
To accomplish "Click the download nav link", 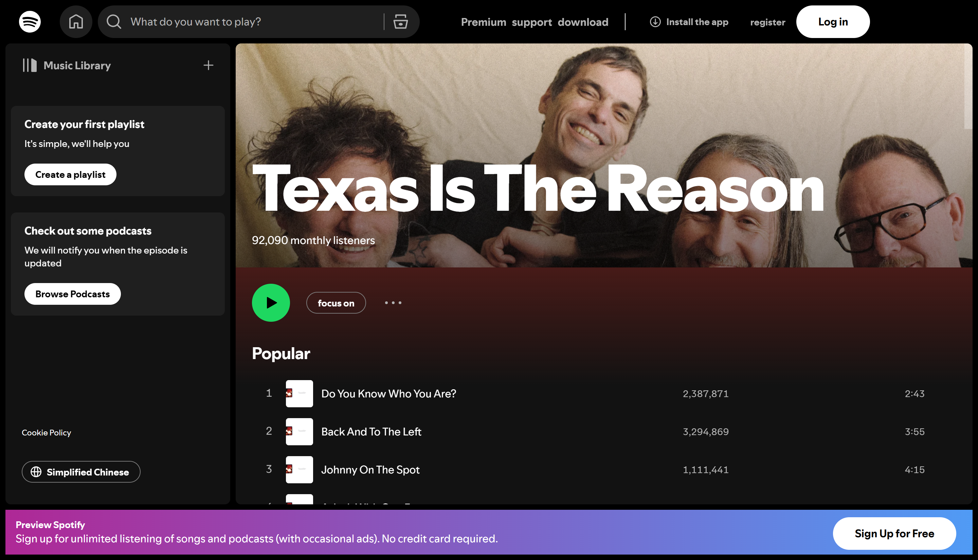I will 583,22.
